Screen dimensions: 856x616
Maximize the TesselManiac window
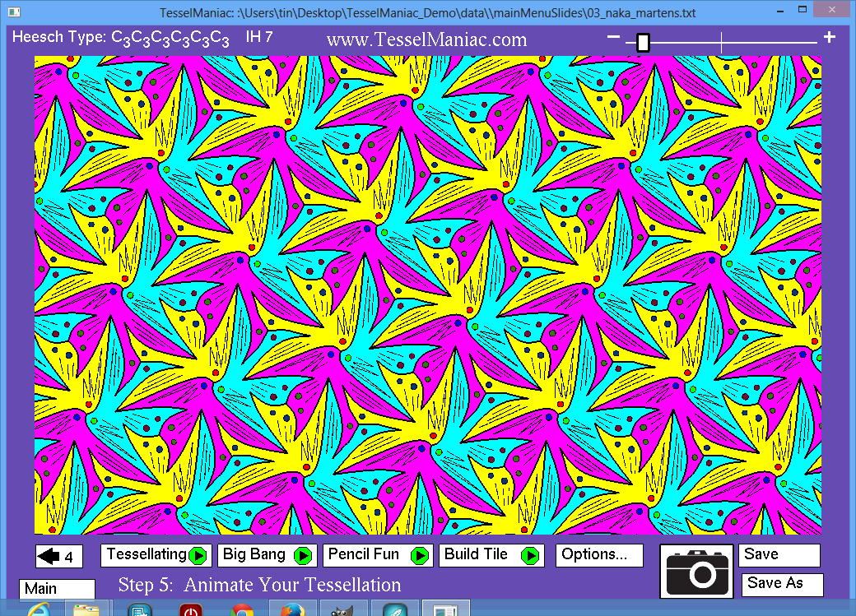(802, 9)
